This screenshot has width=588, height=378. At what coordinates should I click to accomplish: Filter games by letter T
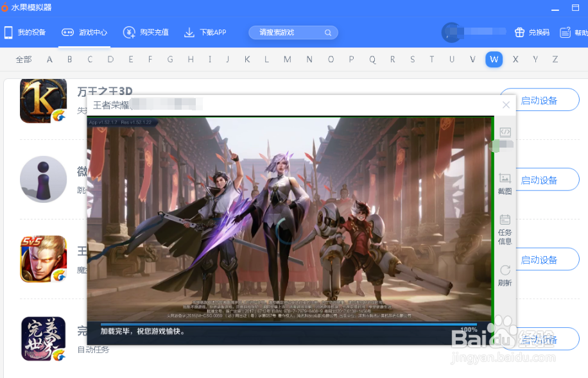tap(431, 59)
